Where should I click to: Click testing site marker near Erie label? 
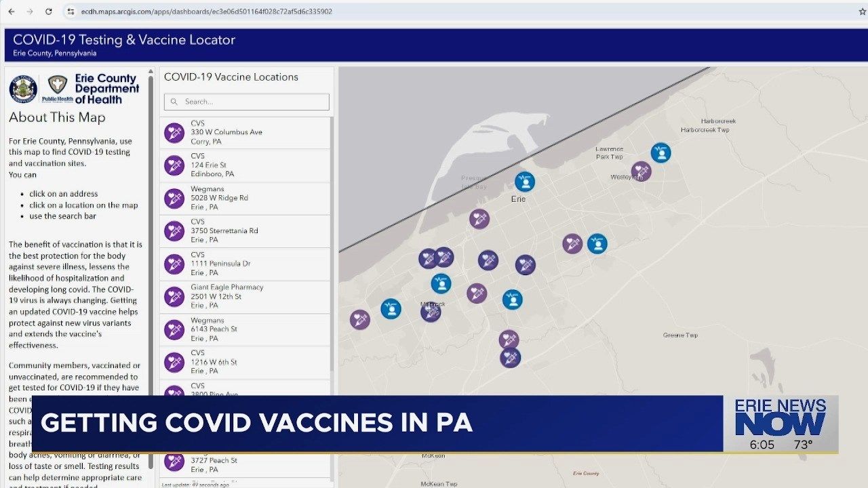(524, 182)
